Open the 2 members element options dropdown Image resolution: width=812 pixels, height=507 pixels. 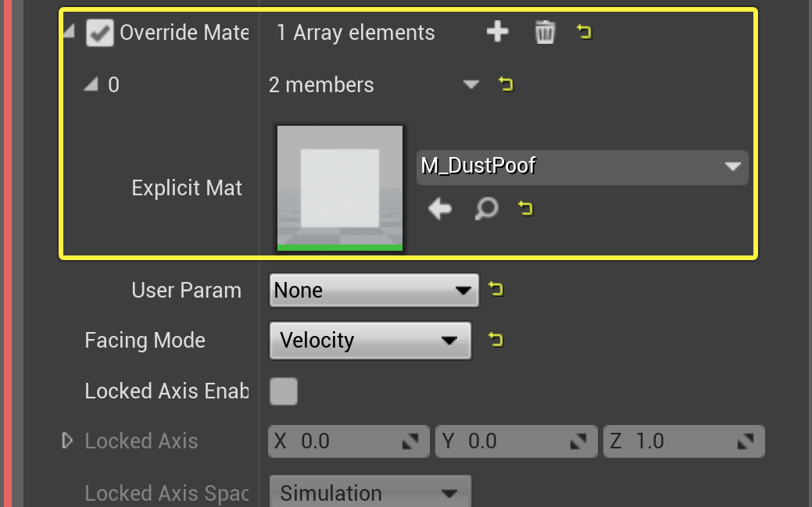470,84
